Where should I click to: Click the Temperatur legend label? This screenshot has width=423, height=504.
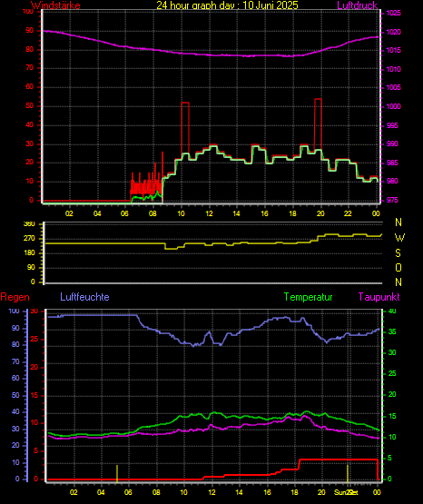click(308, 297)
